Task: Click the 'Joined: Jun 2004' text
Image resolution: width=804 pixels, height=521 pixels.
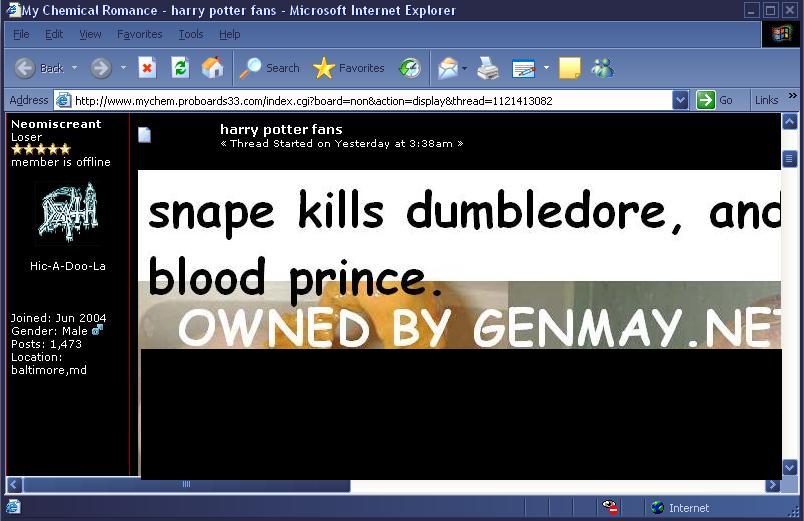Action: coord(58,317)
